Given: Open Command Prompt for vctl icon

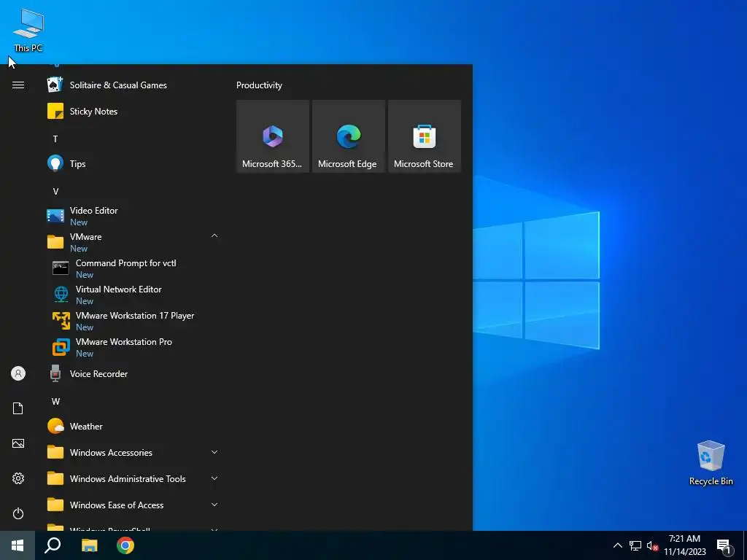Looking at the screenshot, I should tap(61, 268).
